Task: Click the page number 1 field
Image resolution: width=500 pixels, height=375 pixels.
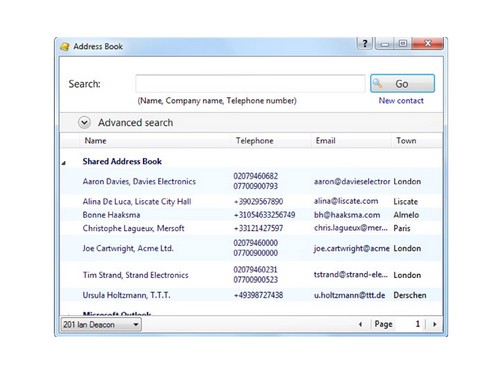Action: click(x=411, y=324)
